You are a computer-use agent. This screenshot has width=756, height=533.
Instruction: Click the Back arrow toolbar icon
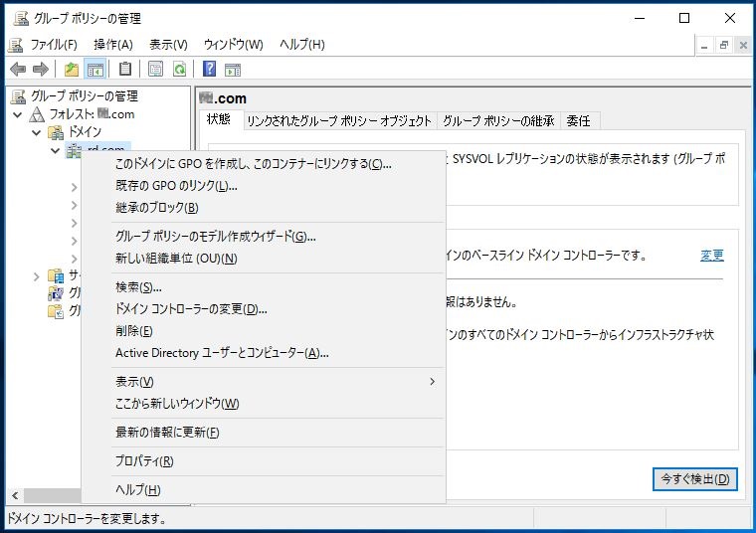click(x=17, y=69)
